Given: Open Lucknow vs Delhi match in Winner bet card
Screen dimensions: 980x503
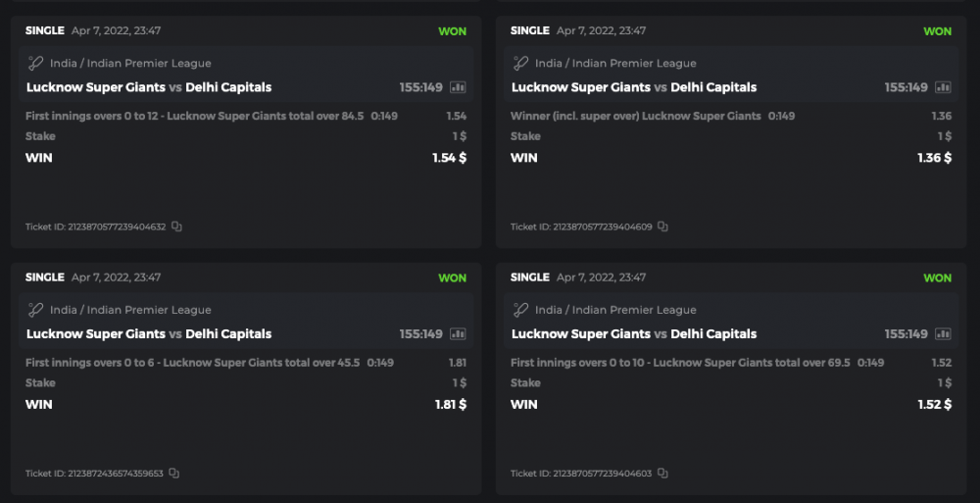Looking at the screenshot, I should [634, 87].
